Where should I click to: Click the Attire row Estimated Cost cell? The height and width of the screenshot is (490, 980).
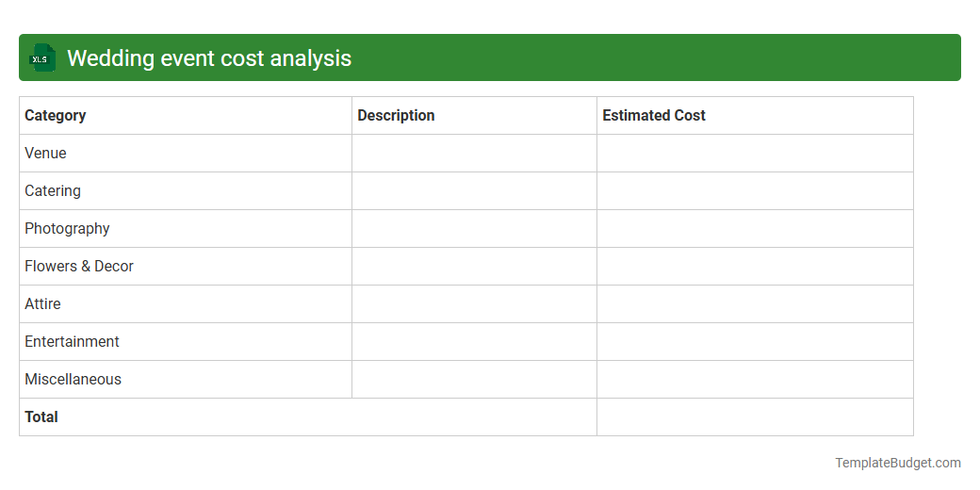[x=755, y=303]
